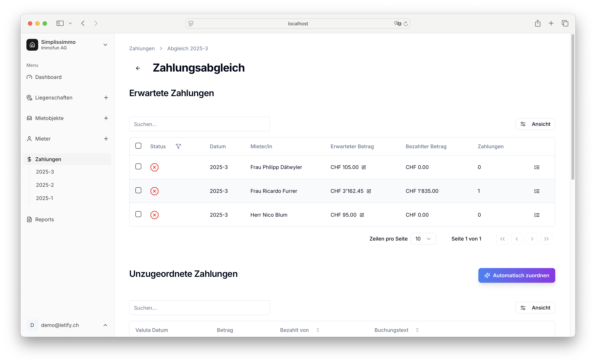This screenshot has width=596, height=364.
Task: Collapse the Simplissimmo organization switcher
Action: [105, 45]
